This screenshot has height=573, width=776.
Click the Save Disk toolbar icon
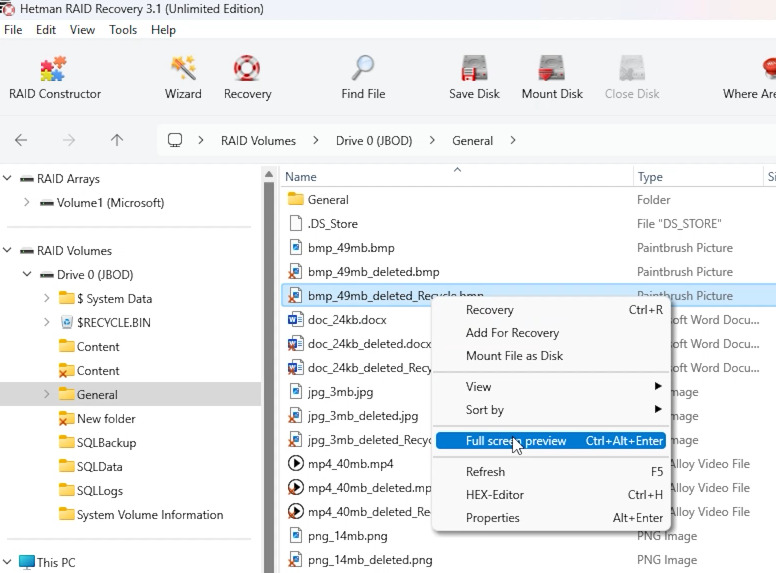click(x=474, y=69)
